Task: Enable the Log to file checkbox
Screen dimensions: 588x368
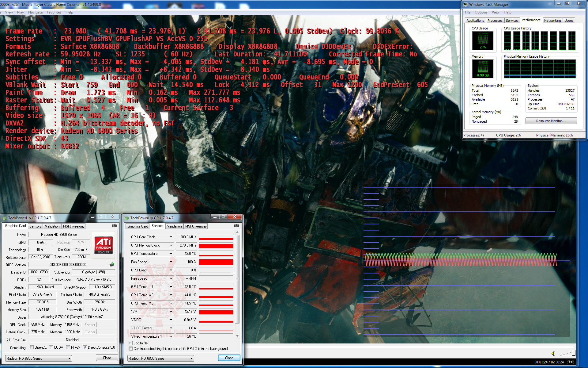Action: click(x=131, y=343)
